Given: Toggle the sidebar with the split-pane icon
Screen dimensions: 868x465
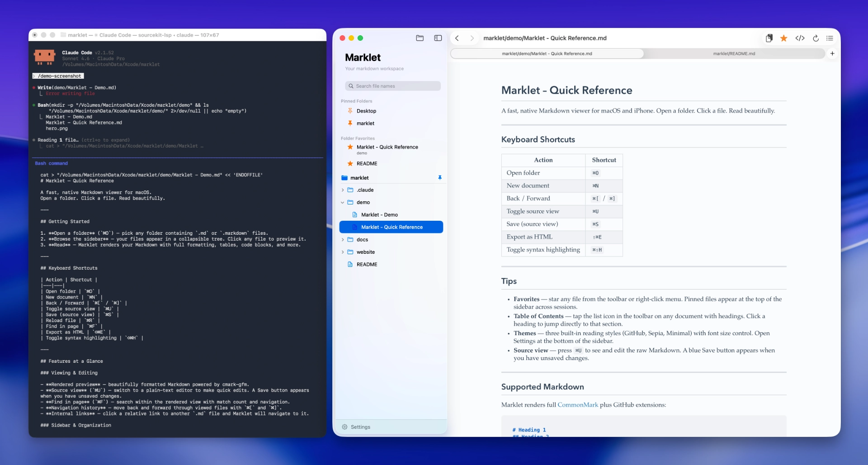Looking at the screenshot, I should tap(438, 38).
